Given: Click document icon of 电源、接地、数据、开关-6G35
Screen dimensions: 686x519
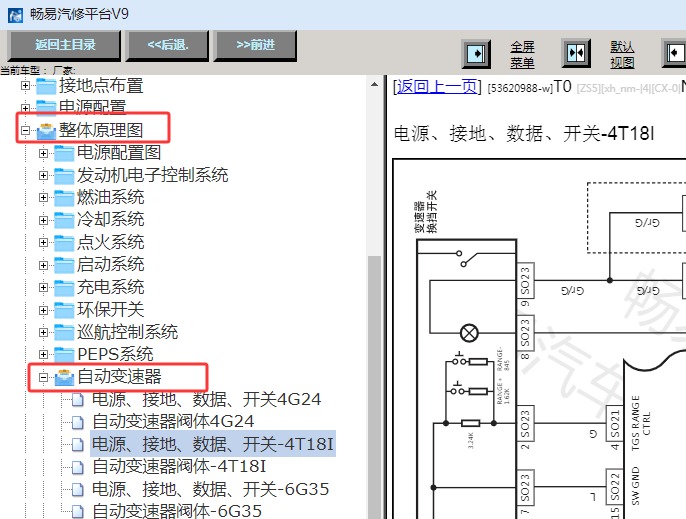Looking at the screenshot, I should (77, 490).
